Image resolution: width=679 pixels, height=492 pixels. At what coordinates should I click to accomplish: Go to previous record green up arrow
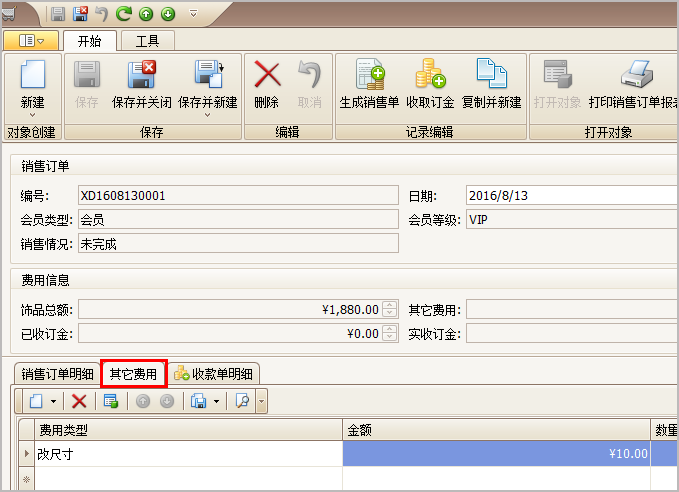click(x=146, y=14)
